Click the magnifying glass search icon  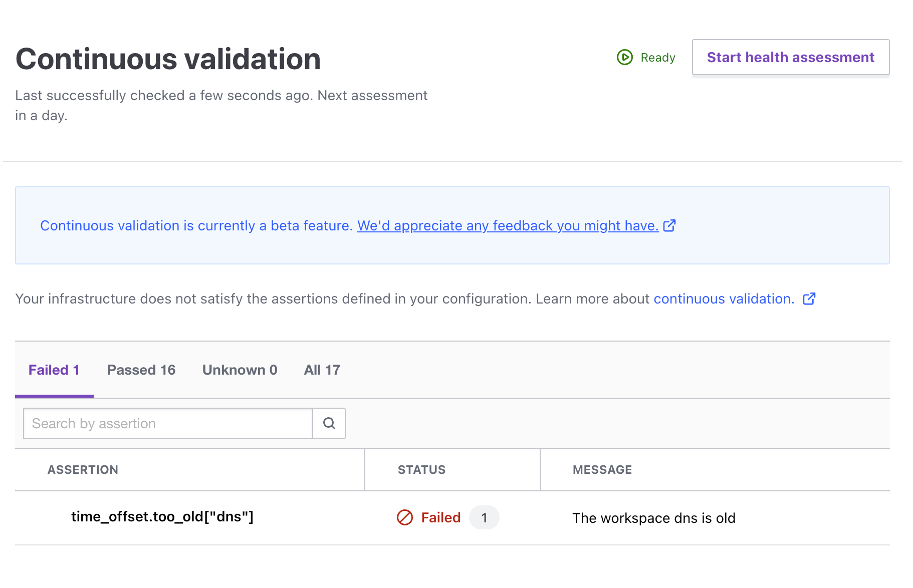coord(329,423)
